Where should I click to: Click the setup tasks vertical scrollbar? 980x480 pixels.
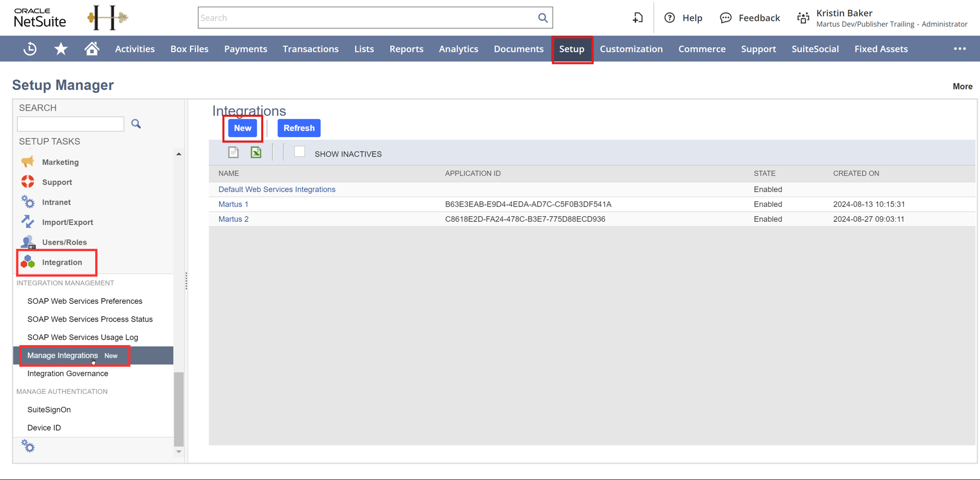178,408
